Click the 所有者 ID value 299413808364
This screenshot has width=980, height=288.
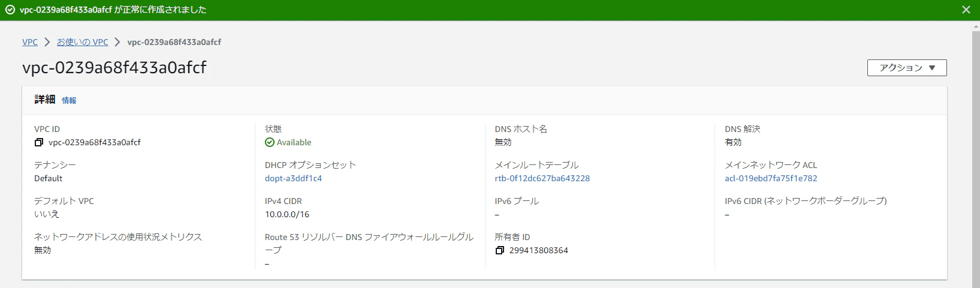click(538, 250)
